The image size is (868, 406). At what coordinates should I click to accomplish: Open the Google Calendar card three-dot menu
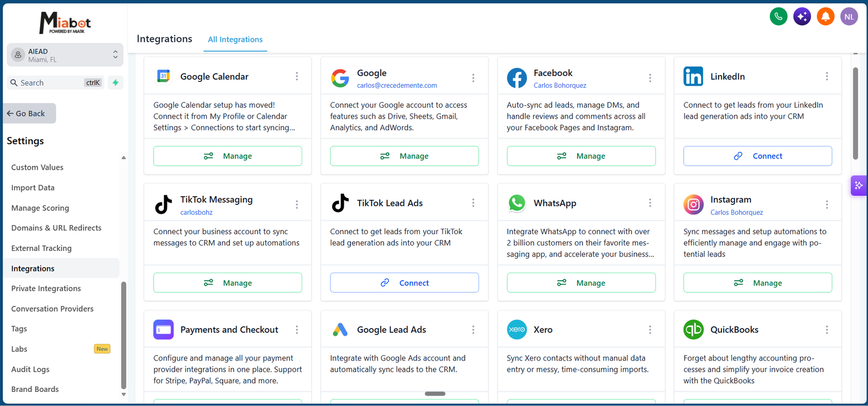click(x=297, y=76)
